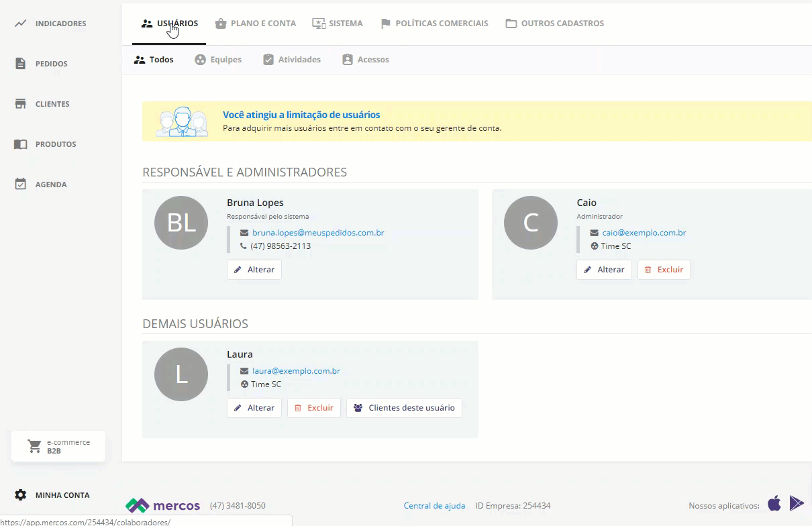Show the Atividades sub-tab

(x=292, y=60)
